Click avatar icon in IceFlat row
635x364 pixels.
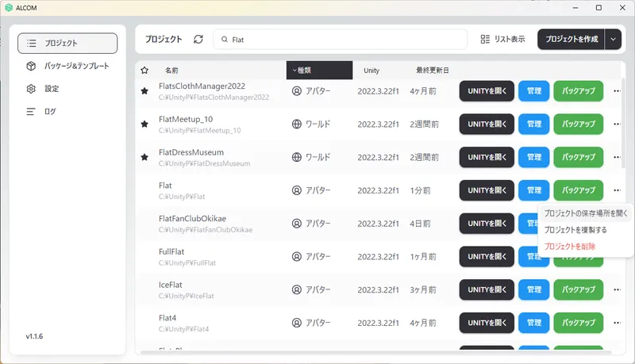(x=297, y=289)
